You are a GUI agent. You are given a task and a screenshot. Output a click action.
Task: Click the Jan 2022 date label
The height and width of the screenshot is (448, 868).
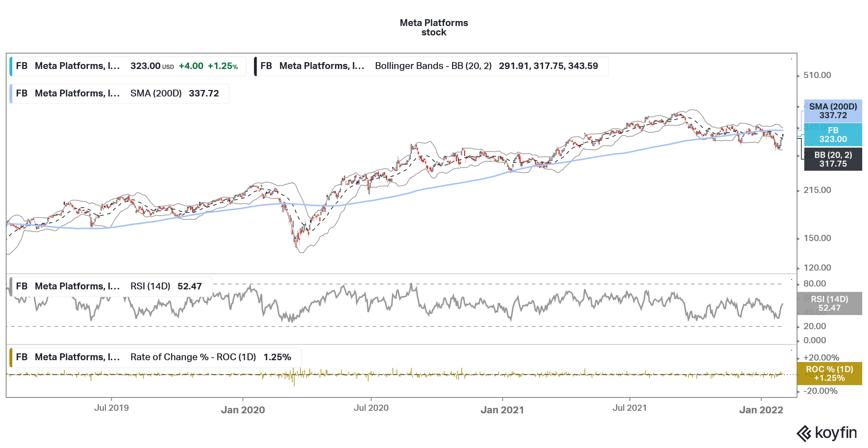click(761, 410)
